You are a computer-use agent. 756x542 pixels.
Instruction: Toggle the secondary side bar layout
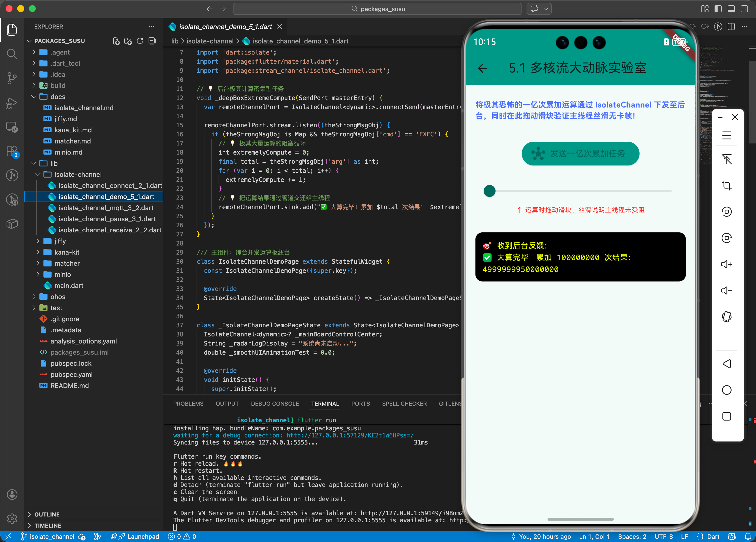(x=744, y=9)
